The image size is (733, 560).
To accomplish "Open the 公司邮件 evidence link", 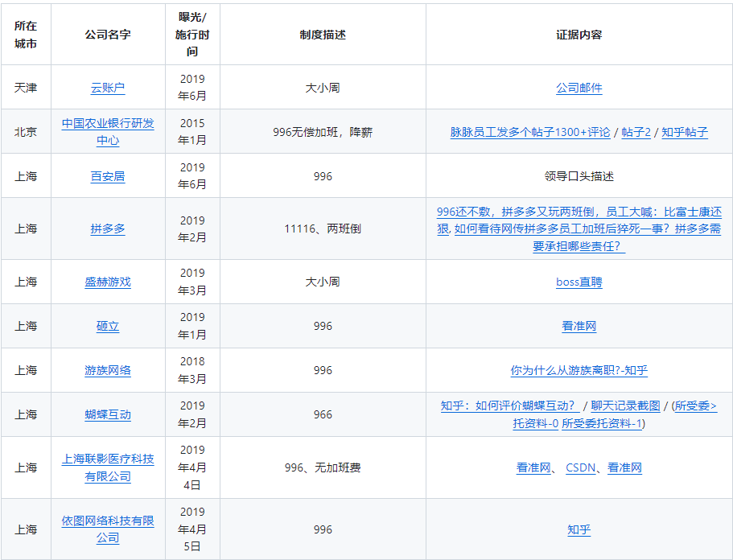I will point(579,88).
